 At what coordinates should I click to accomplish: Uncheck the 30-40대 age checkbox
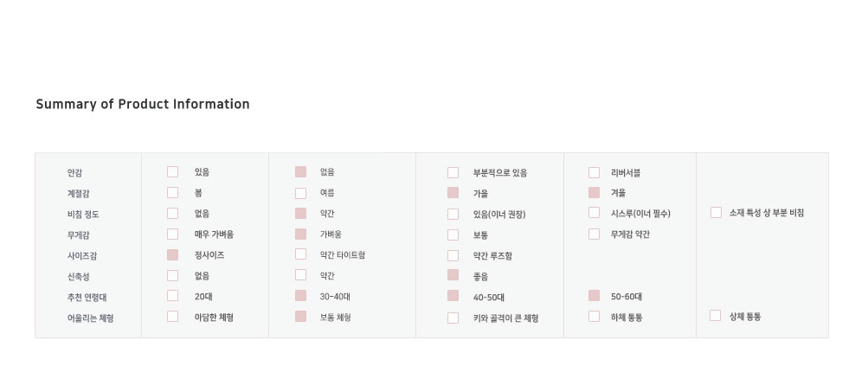[x=301, y=296]
